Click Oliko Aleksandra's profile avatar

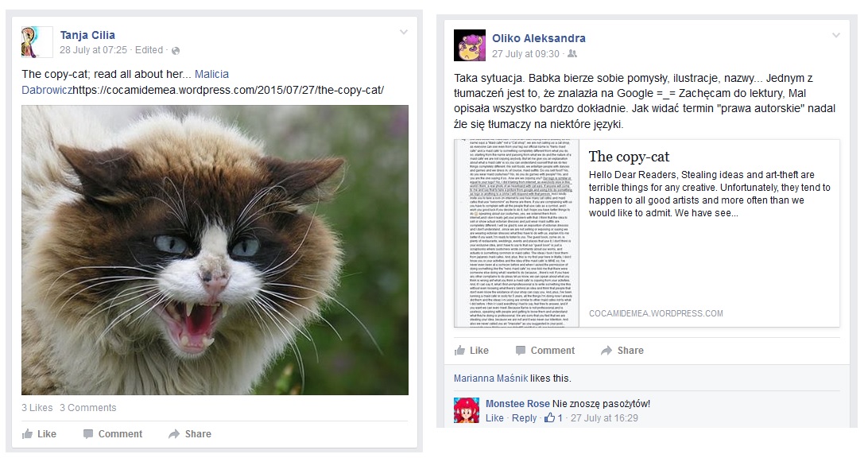[470, 45]
